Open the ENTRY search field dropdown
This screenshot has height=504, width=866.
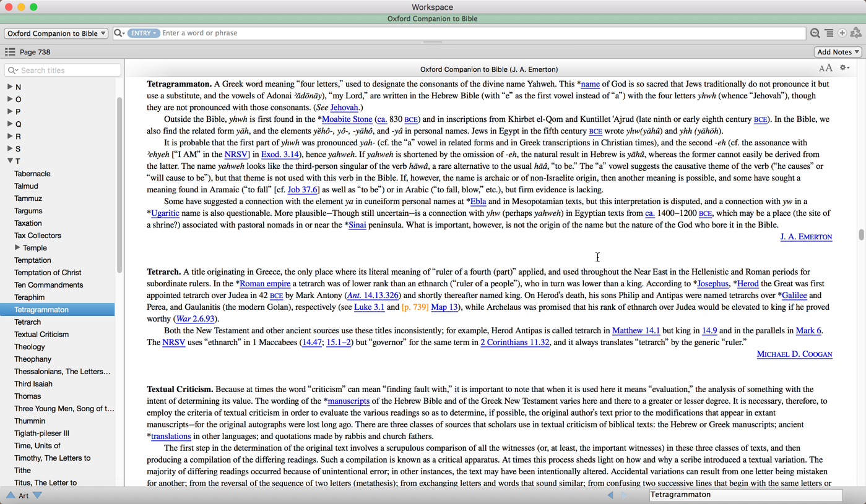coord(143,33)
